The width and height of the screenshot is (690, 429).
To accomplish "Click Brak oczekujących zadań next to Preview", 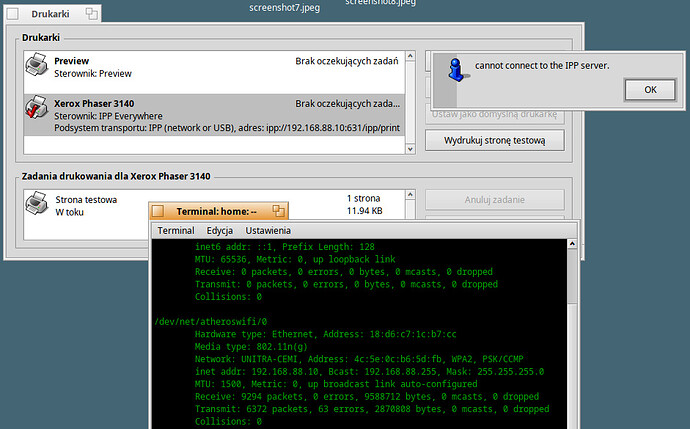I will 347,61.
